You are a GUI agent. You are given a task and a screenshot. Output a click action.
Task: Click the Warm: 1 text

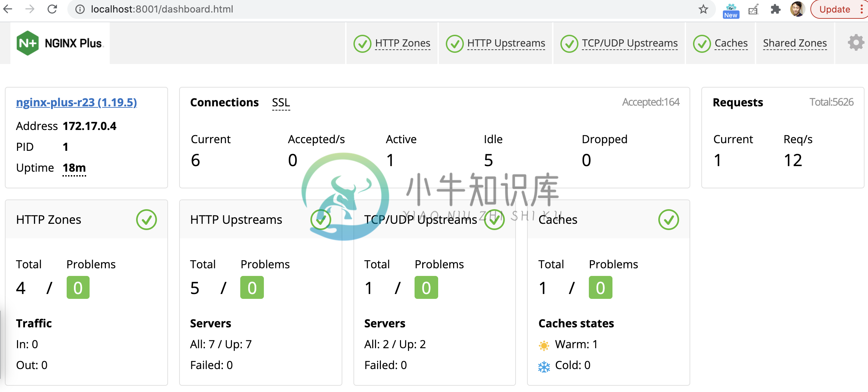tap(576, 344)
